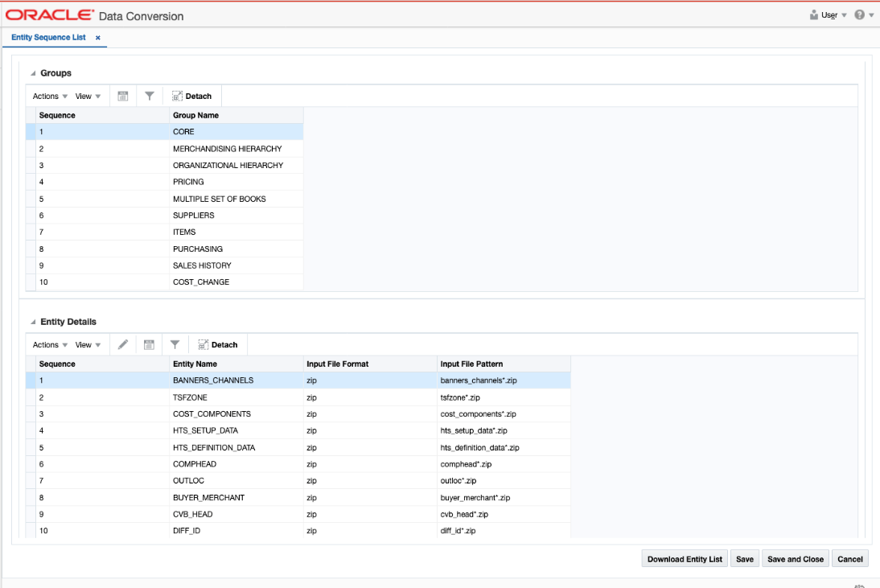Click the Oracle logo

pyautogui.click(x=50, y=14)
